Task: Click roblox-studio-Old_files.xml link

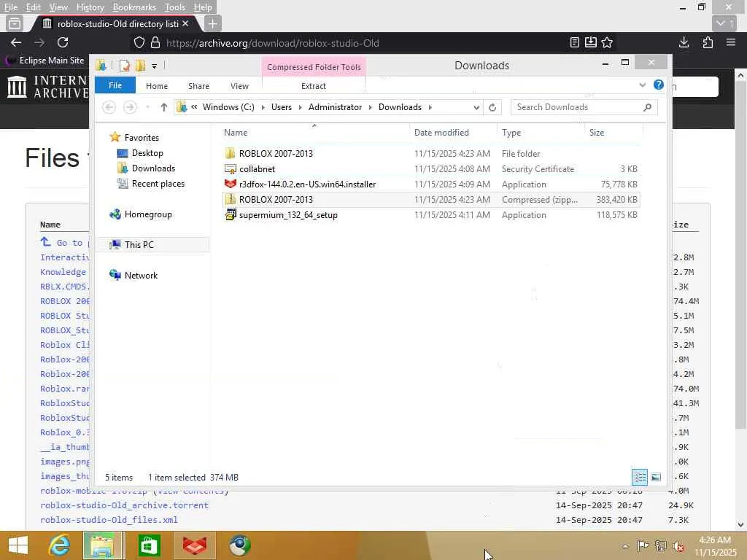Action: point(109,520)
